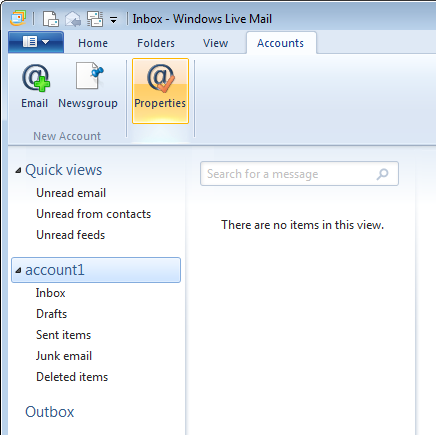Click the New item quick access icon

click(x=51, y=19)
